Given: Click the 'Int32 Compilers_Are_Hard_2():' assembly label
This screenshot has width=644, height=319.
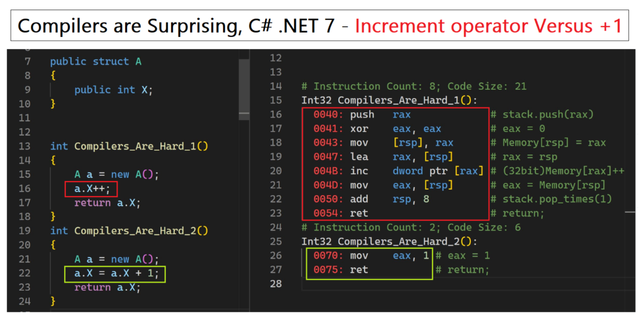Looking at the screenshot, I should click(x=389, y=242).
